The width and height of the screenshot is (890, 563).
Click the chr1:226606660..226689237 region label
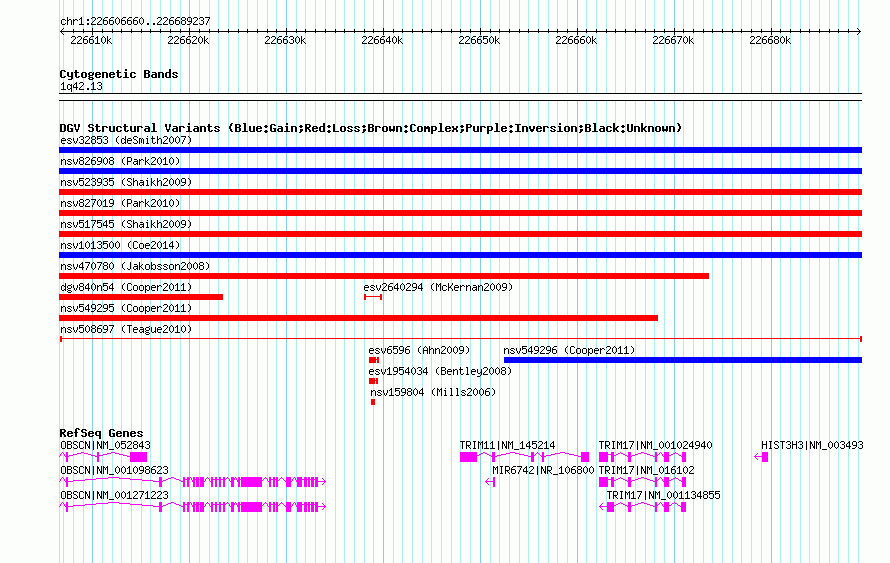point(135,22)
